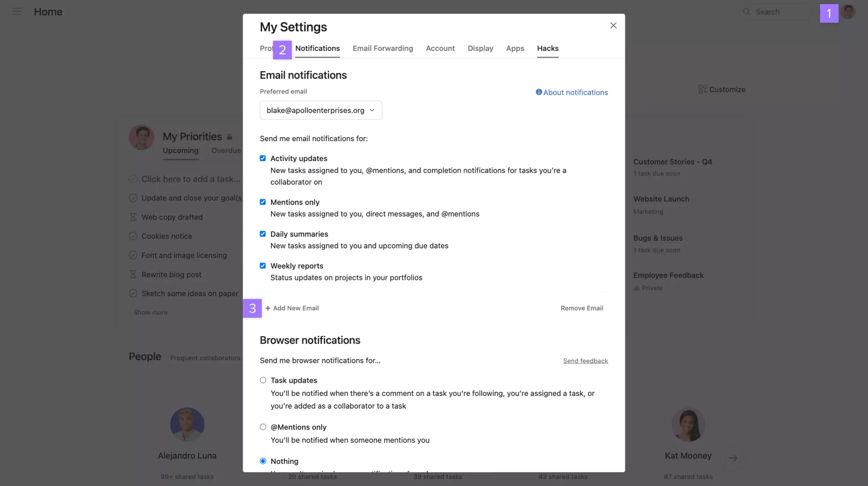Toggle Activity updates email notification
Viewport: 868px width, 486px height.
pos(262,157)
